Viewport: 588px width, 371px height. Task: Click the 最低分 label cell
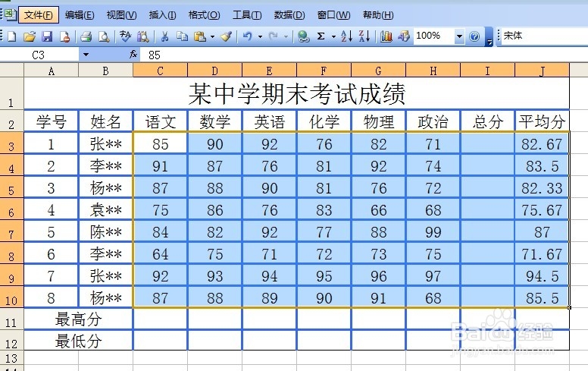pos(78,341)
